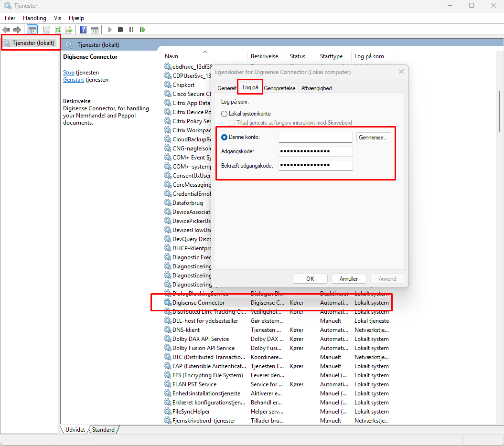Viewport: 504px width, 446px height.
Task: Click the Denne konto account name field
Action: 315,137
